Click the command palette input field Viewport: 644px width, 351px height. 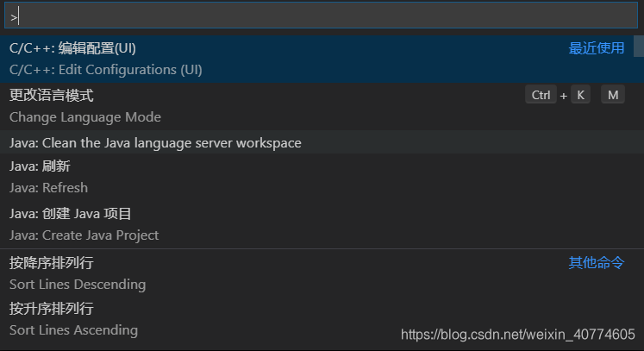[x=321, y=16]
